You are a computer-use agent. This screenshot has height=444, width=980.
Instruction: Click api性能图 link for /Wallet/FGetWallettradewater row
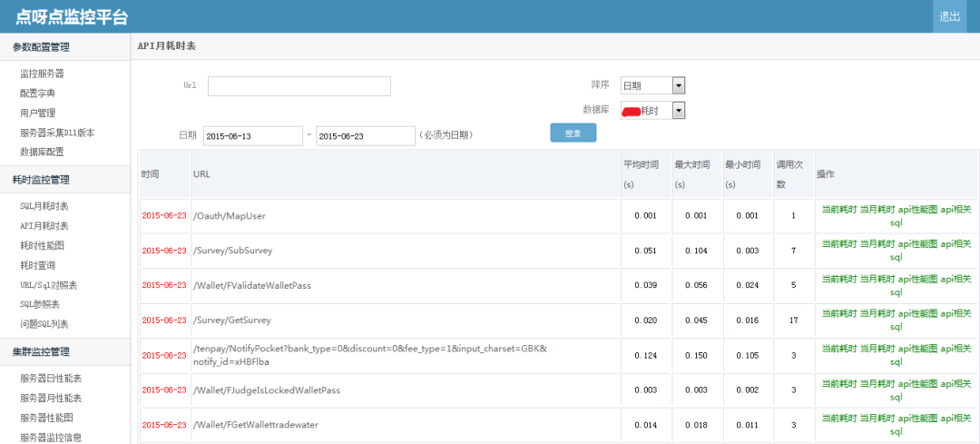coord(918,419)
